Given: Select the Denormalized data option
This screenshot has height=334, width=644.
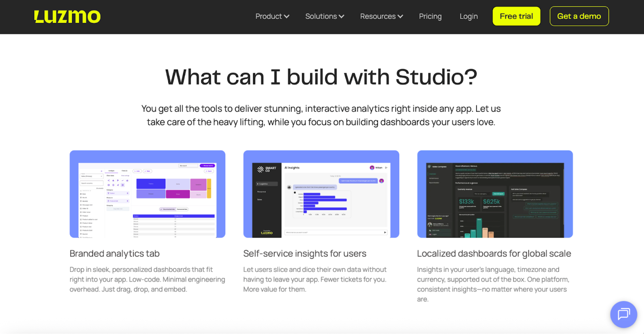Looking at the screenshot, I should [x=168, y=209].
